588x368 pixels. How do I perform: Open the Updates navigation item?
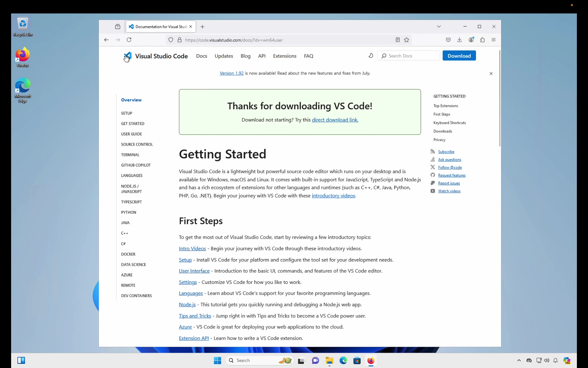pos(224,56)
